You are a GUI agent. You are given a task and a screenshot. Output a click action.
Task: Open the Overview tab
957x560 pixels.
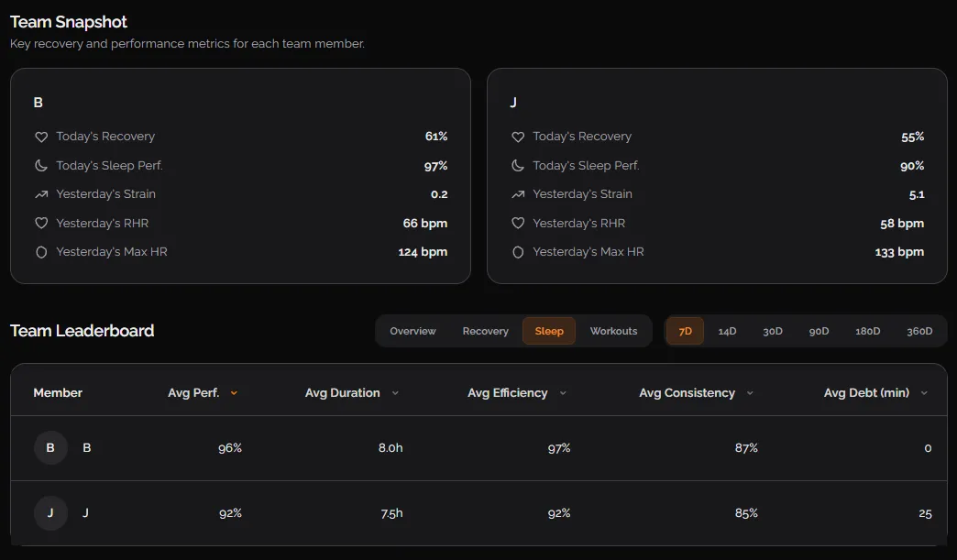(x=412, y=331)
